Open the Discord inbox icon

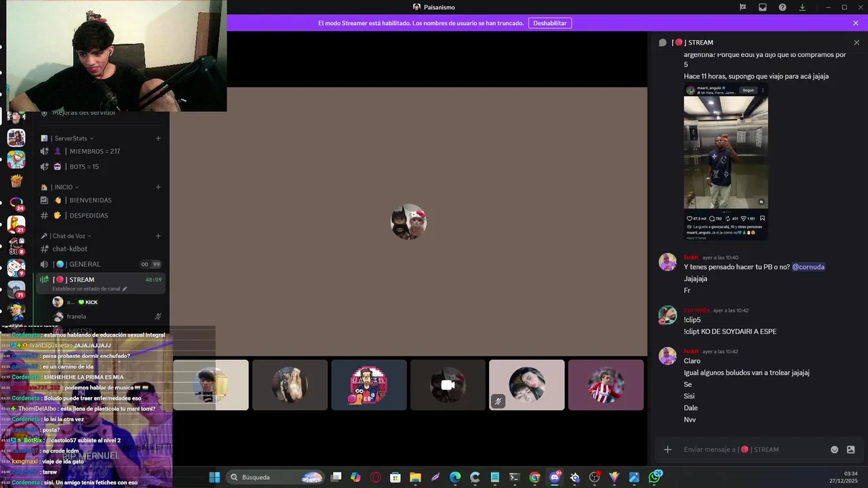click(762, 7)
